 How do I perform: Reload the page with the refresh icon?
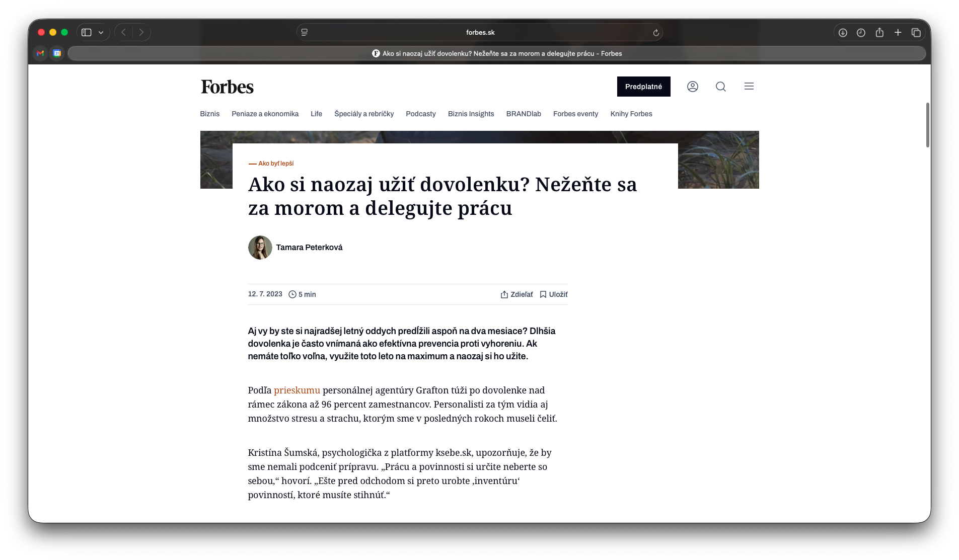click(x=655, y=33)
